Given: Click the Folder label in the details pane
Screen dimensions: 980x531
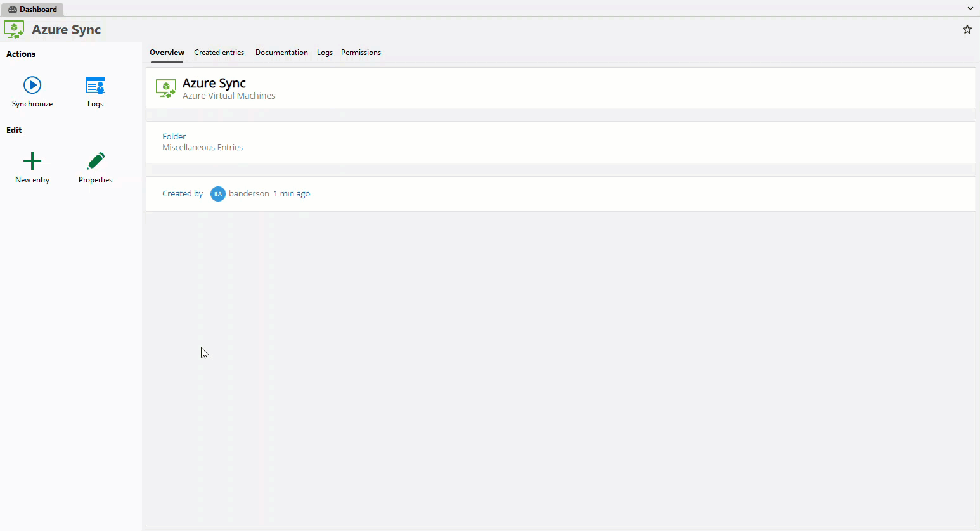Looking at the screenshot, I should pyautogui.click(x=174, y=136).
